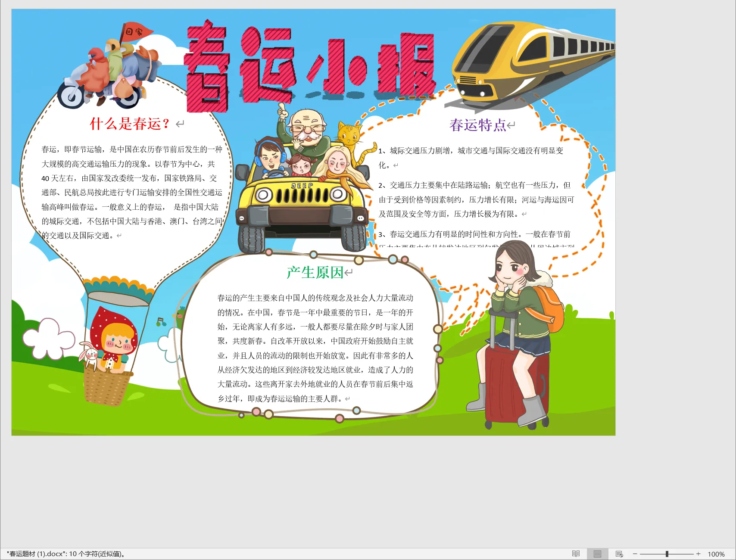736x560 pixels.
Task: Select the '春运小报' title art
Action: [310, 65]
